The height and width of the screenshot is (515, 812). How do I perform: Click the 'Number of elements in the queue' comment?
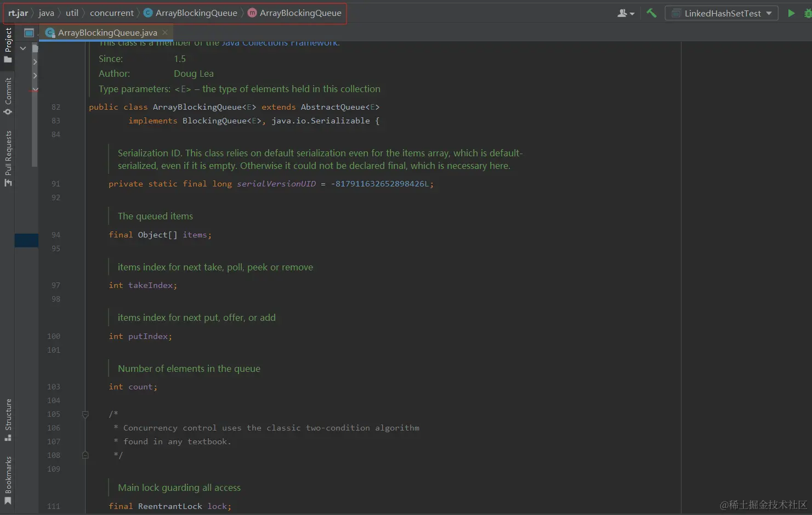click(189, 369)
